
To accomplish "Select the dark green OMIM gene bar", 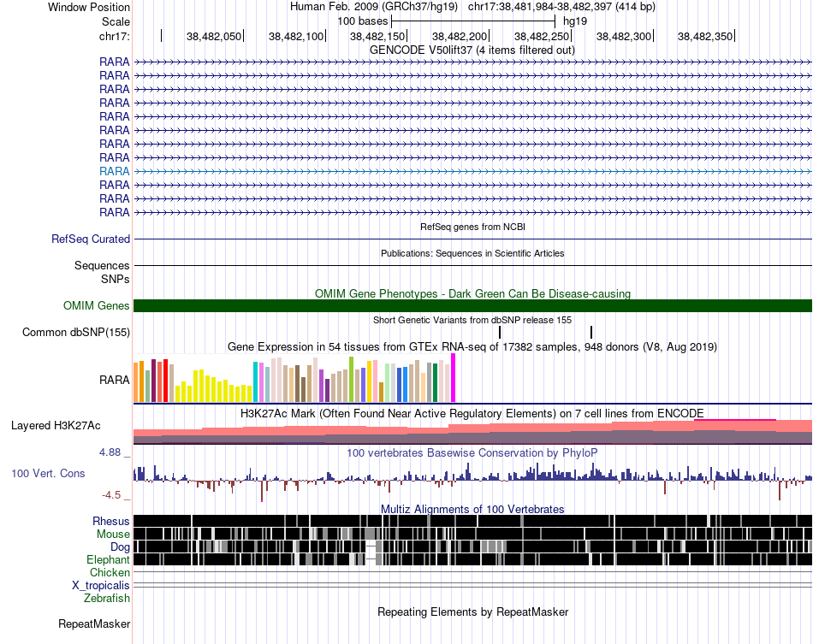I will 472,305.
